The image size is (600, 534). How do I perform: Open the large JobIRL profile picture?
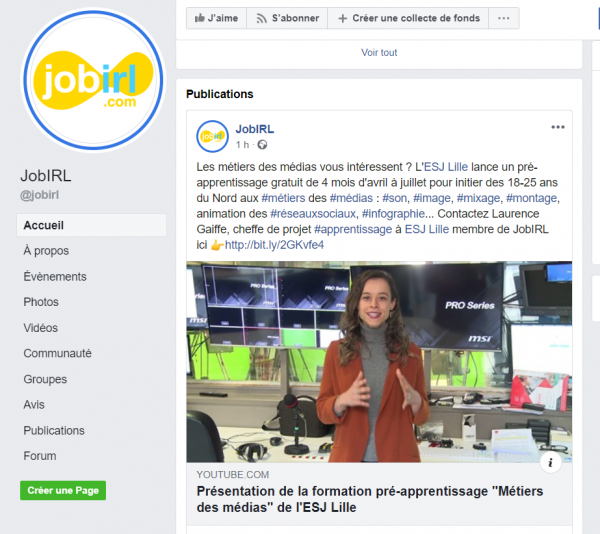(x=93, y=80)
